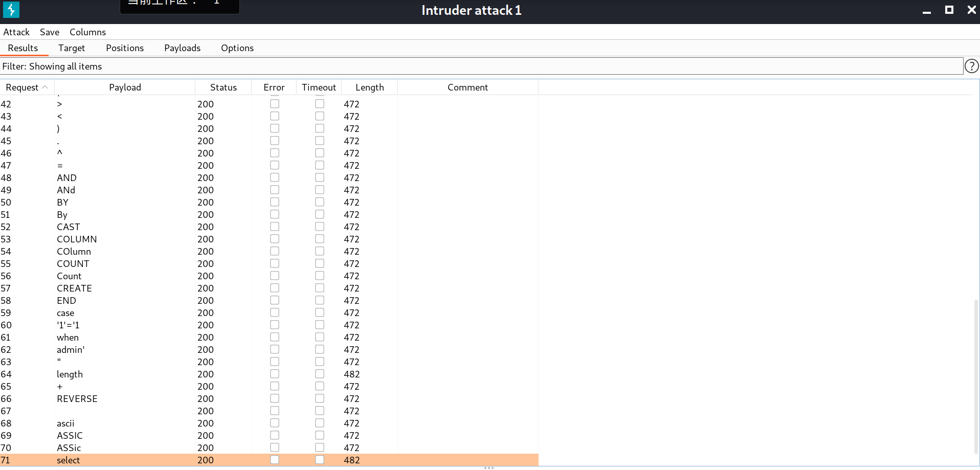Sort by the Error column header
This screenshot has height=470, width=980.
[x=274, y=87]
